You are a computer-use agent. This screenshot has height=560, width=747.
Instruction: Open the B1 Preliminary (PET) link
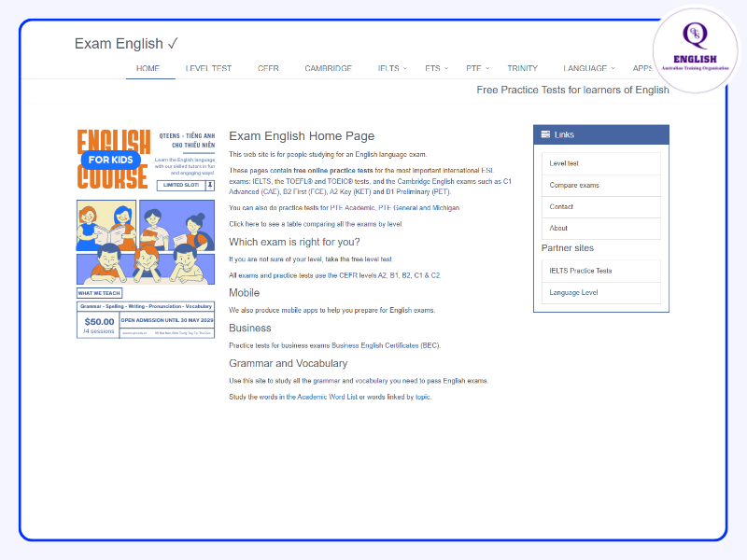coord(417,192)
